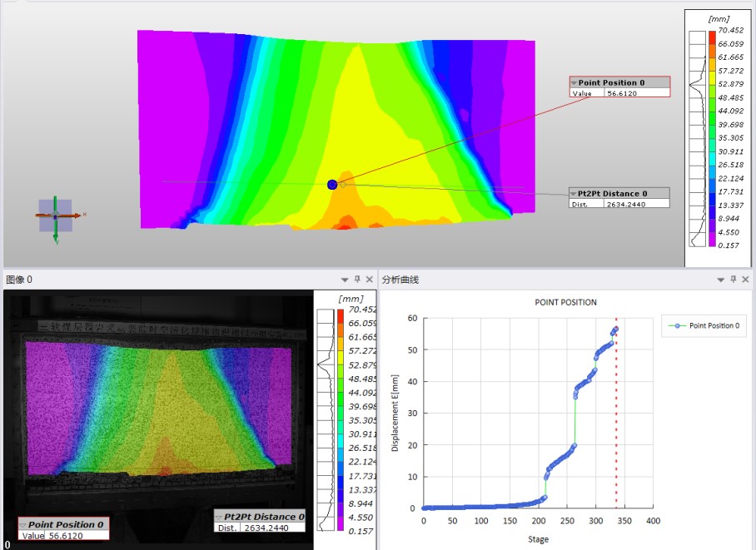
Task: Open the 分析曲线 panel options dropdown
Action: [x=721, y=280]
